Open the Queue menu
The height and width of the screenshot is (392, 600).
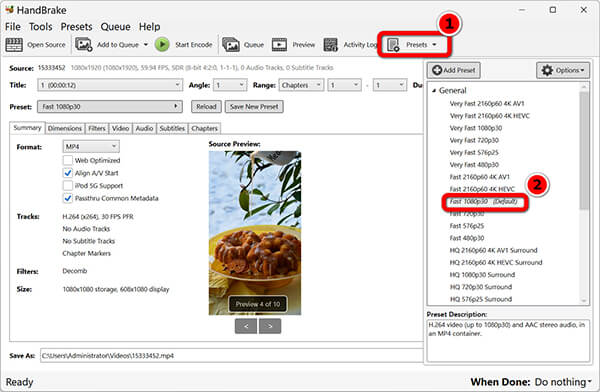tap(116, 26)
